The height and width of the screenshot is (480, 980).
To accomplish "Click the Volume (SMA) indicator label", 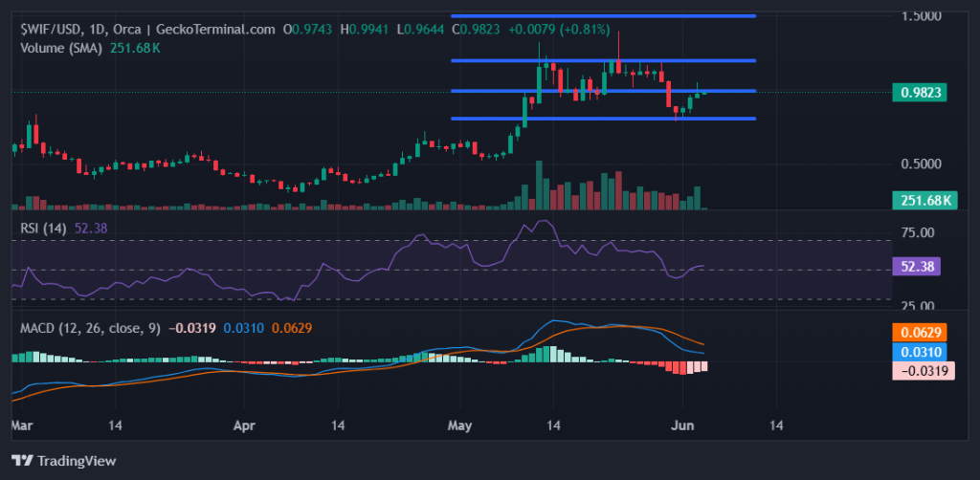I will [x=59, y=47].
